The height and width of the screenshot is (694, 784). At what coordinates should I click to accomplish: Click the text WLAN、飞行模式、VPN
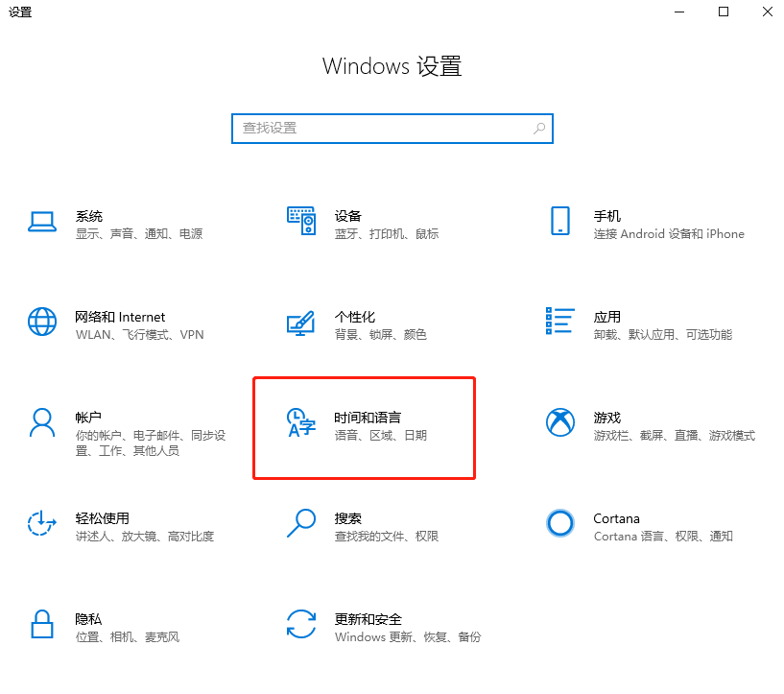[x=140, y=335]
